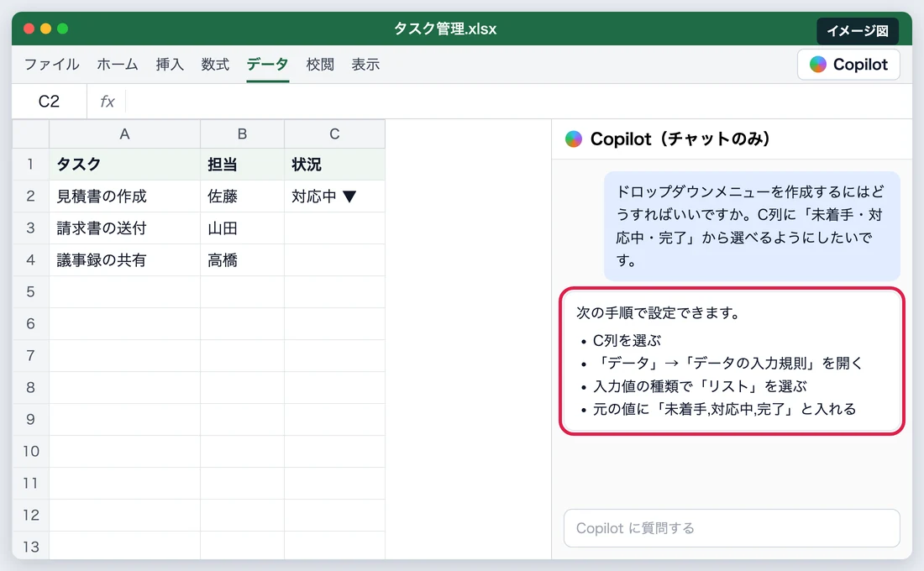Click the データ tab
Viewport: 924px width, 571px height.
(267, 64)
